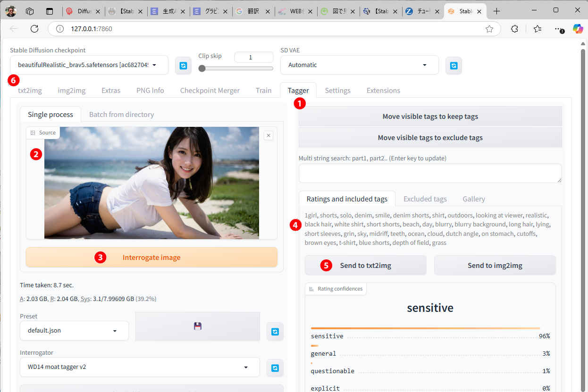Refresh the preset list

point(275,331)
